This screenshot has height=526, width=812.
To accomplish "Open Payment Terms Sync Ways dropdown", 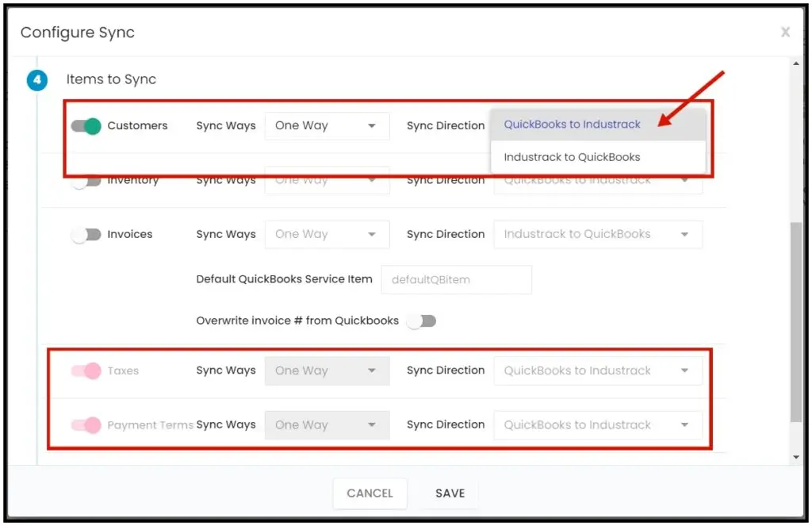I will [x=327, y=425].
